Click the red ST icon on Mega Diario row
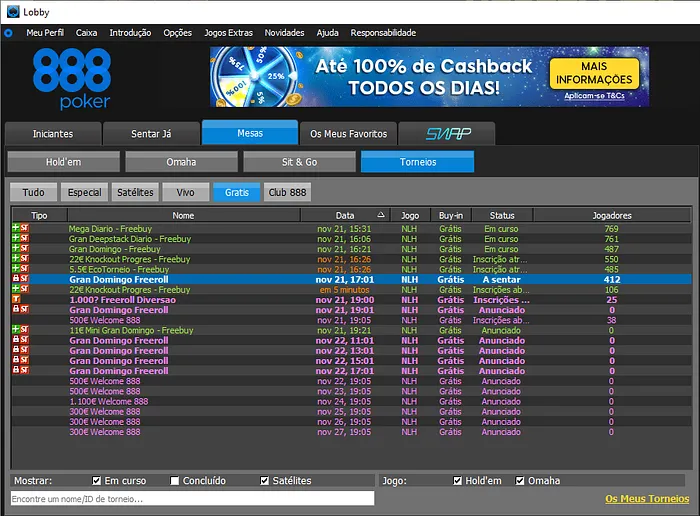The height and width of the screenshot is (516, 700). (24, 228)
